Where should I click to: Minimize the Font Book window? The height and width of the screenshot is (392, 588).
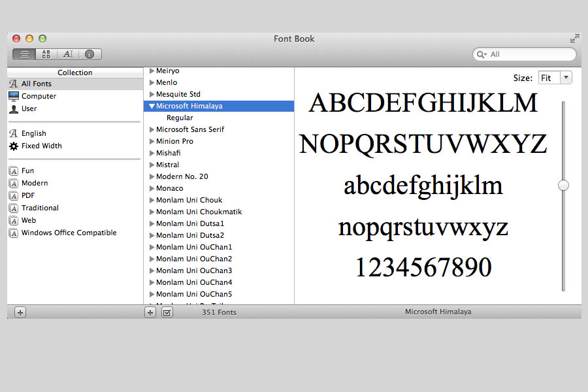tap(29, 39)
